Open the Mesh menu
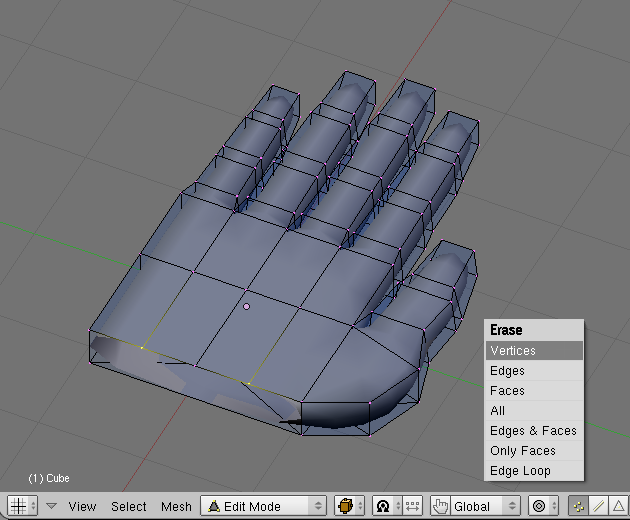The width and height of the screenshot is (630, 520). 176,506
